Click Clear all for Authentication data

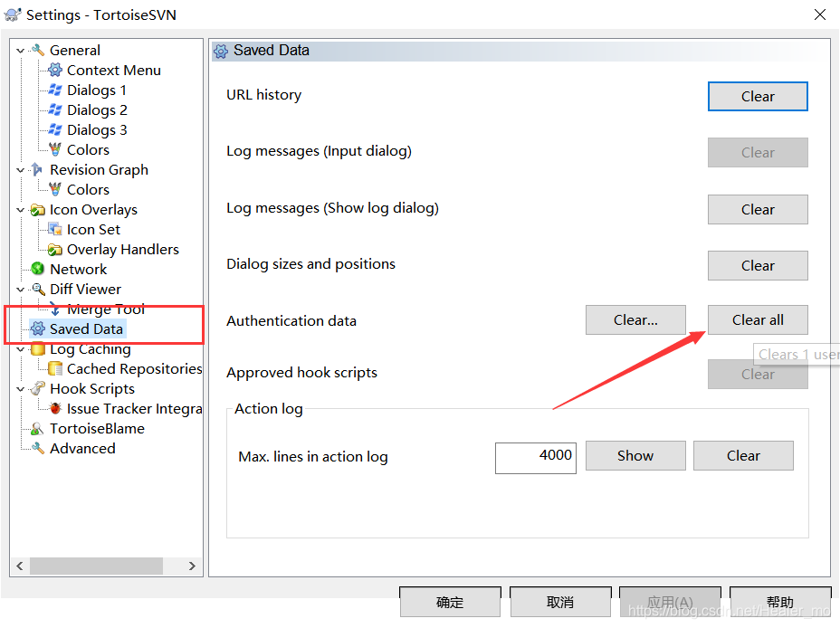(x=758, y=320)
